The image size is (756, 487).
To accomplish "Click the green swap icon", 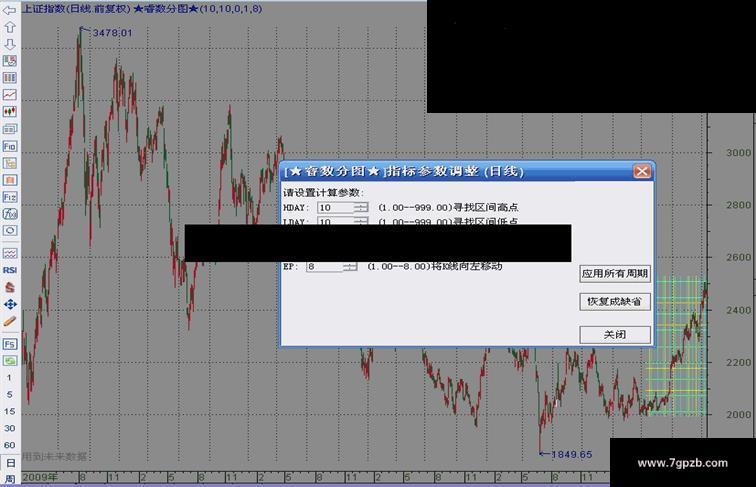I will coord(10,361).
